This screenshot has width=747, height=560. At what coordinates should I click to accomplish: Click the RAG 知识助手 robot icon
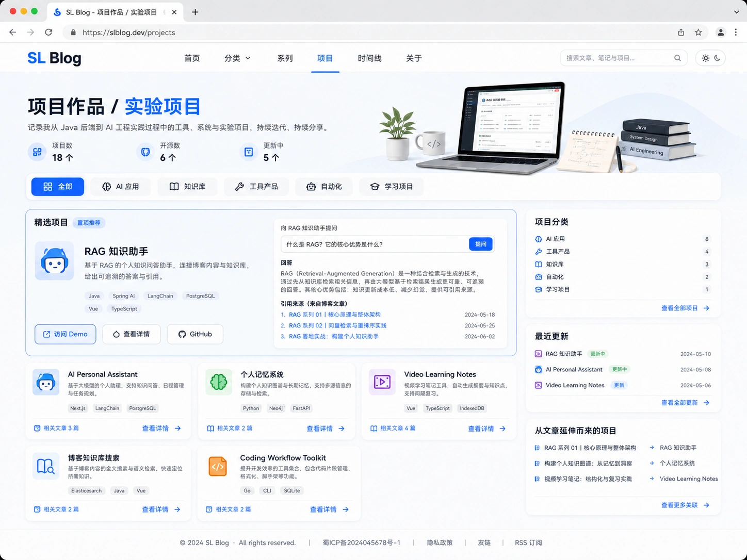pyautogui.click(x=55, y=261)
